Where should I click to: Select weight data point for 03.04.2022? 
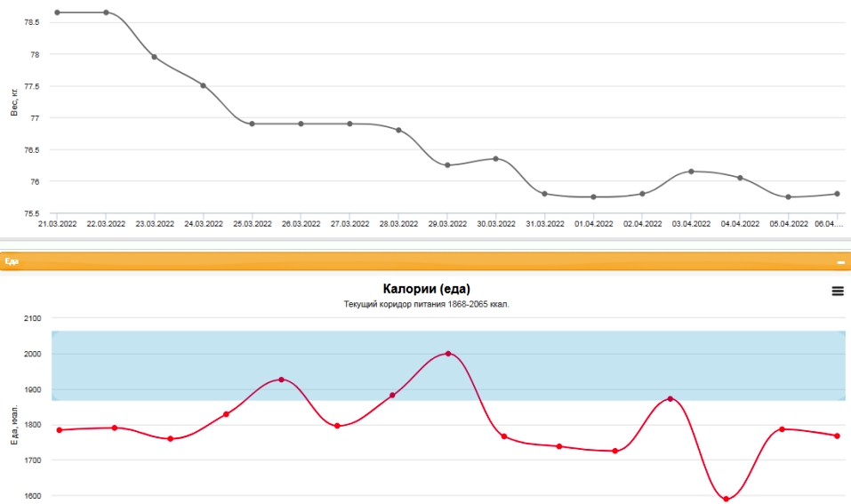pos(692,172)
